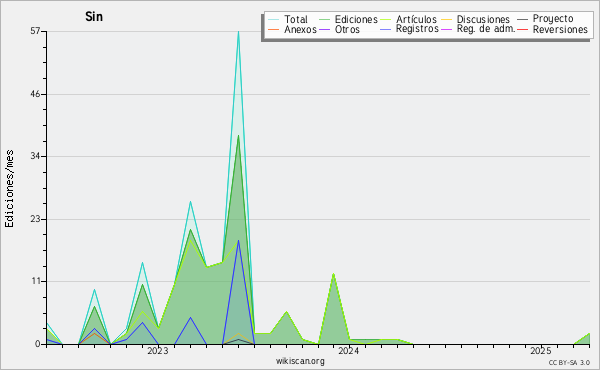Click the 2025 x-axis label
The image size is (600, 370).
(x=541, y=350)
